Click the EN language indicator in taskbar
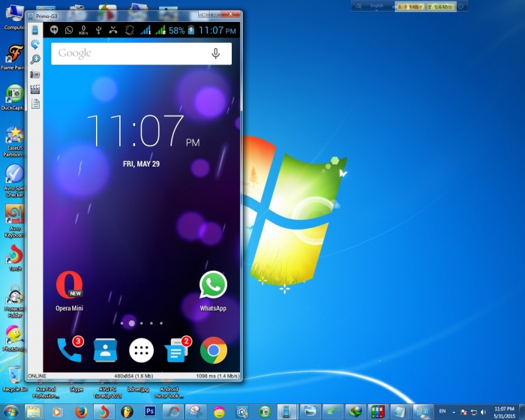This screenshot has height=420, width=525. click(442, 411)
